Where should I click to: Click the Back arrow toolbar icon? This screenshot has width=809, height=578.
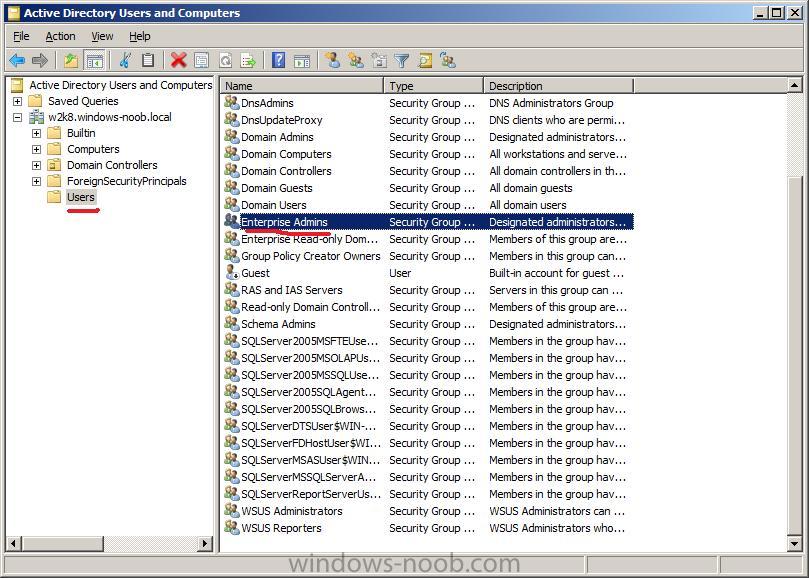click(x=18, y=61)
